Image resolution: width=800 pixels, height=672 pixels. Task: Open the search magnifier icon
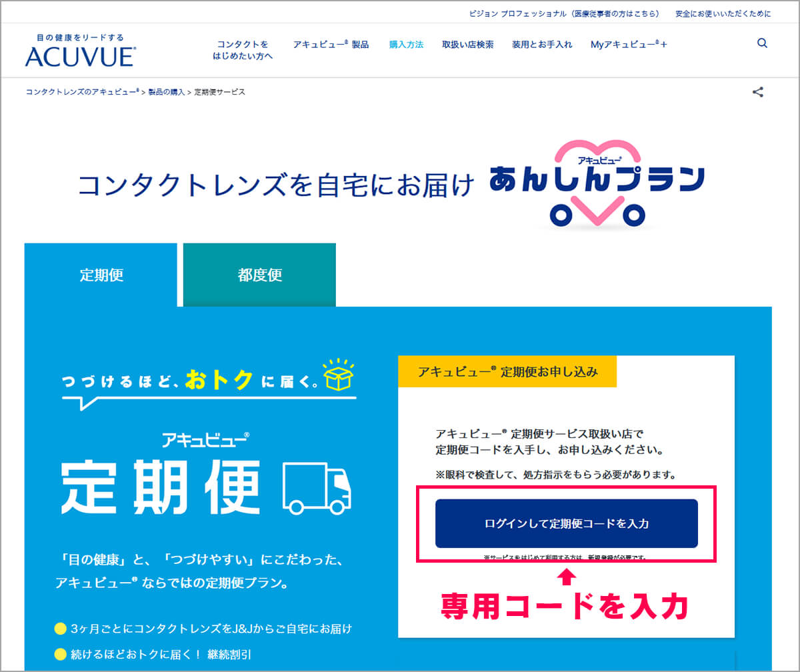tap(762, 43)
